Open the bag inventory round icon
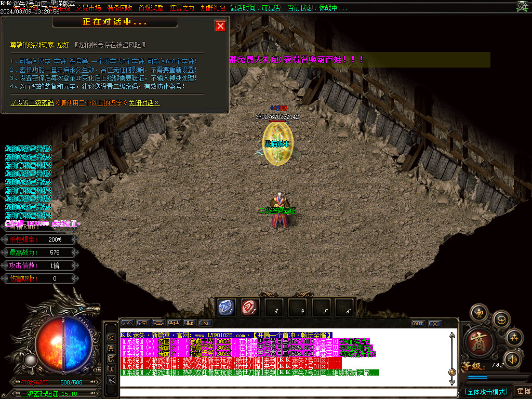This screenshot has width=532, height=399. (501, 318)
